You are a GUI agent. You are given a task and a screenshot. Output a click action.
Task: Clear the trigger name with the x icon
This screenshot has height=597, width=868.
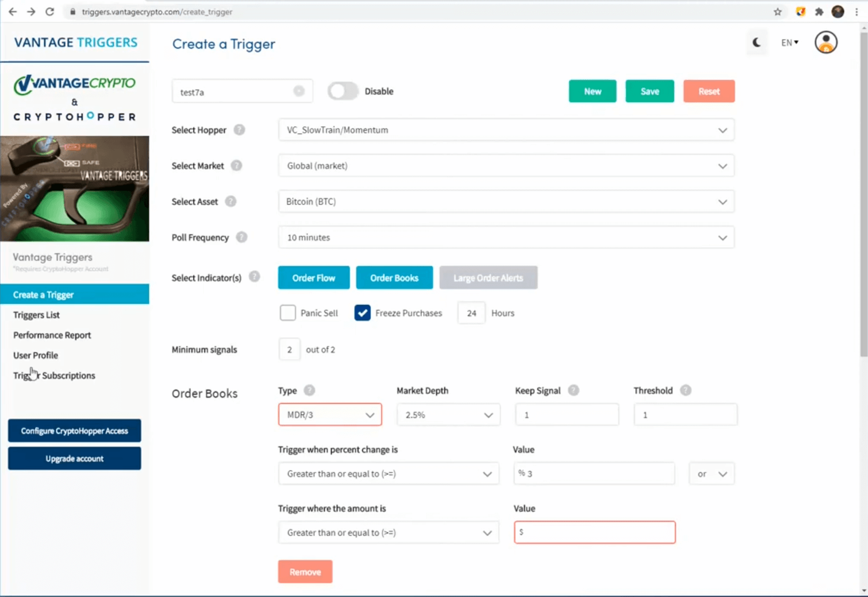pyautogui.click(x=299, y=91)
